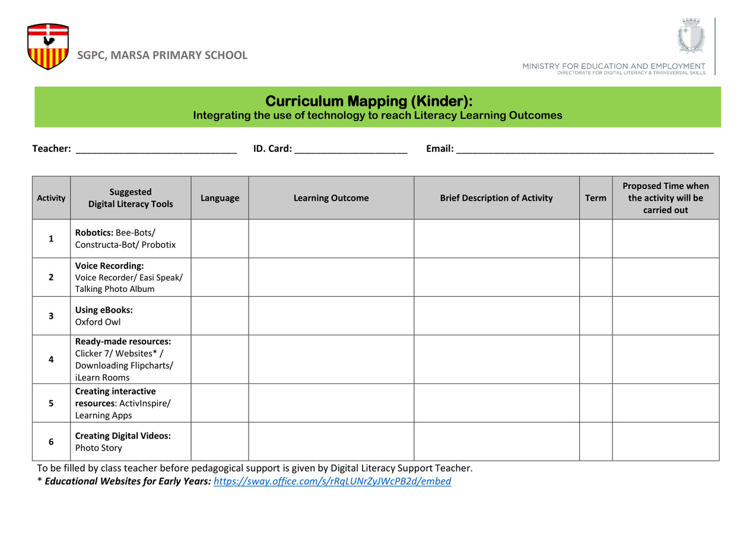Click activity number 1 cell
This screenshot has height=534, width=756.
(x=51, y=239)
